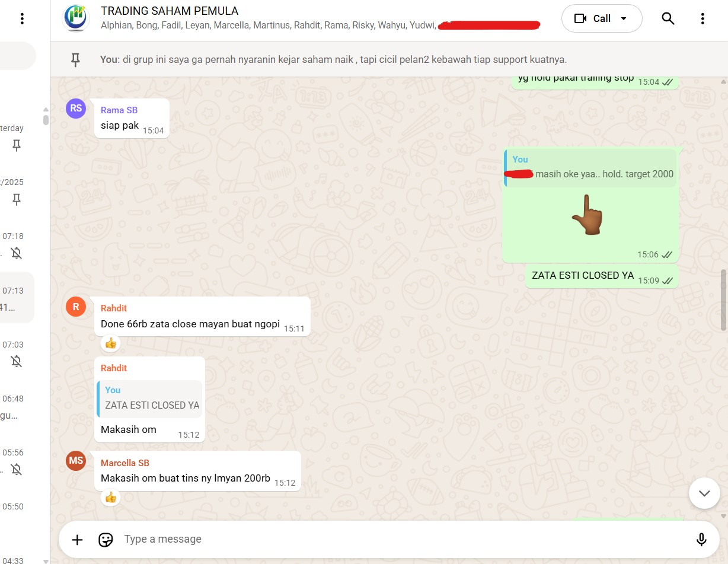Open the sidebar search field
This screenshot has width=728, height=564.
coord(17,56)
